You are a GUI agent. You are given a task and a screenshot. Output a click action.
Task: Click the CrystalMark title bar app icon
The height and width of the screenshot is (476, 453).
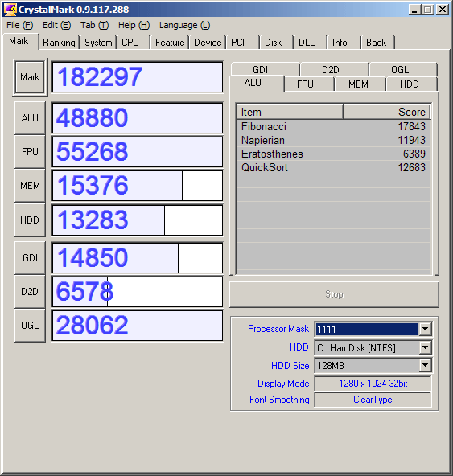[10, 10]
